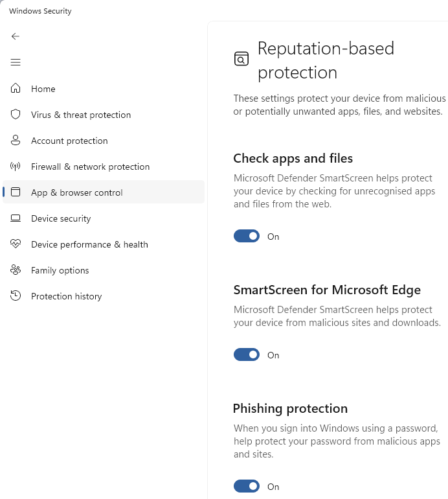Navigate to Account protection label
The height and width of the screenshot is (499, 448).
click(x=69, y=141)
